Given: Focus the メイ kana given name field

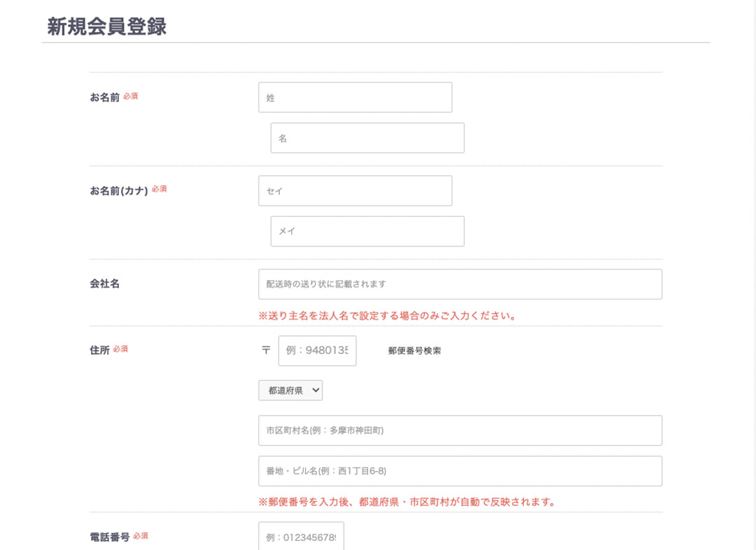Looking at the screenshot, I should point(367,232).
